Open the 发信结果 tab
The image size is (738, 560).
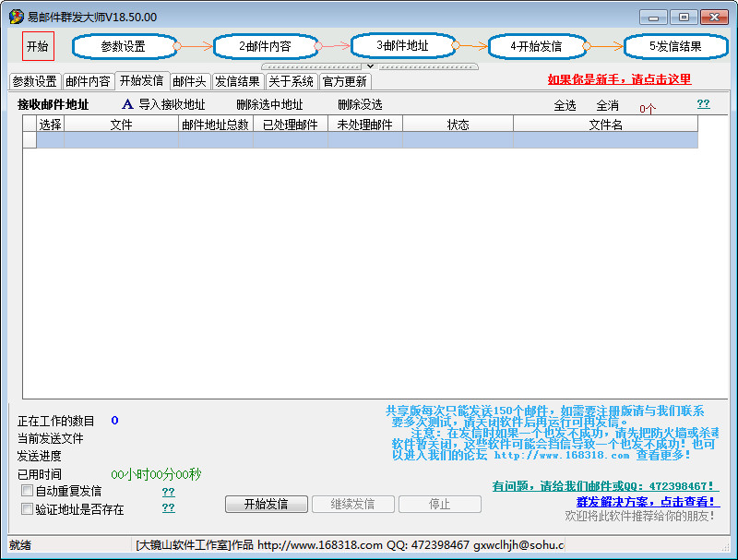coord(237,81)
